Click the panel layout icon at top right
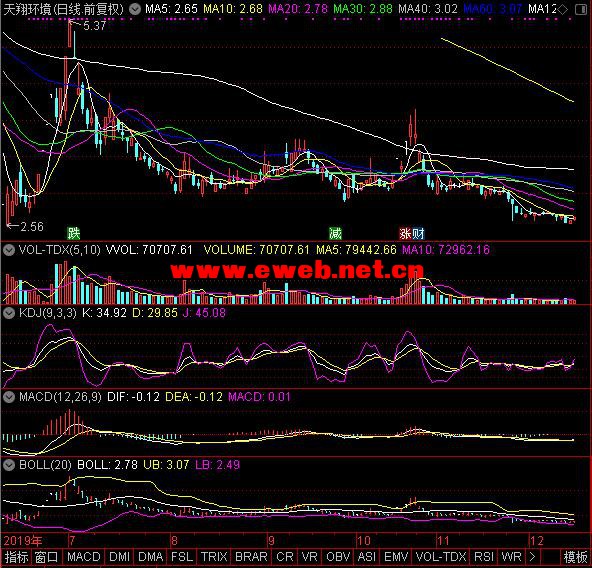 (x=581, y=9)
